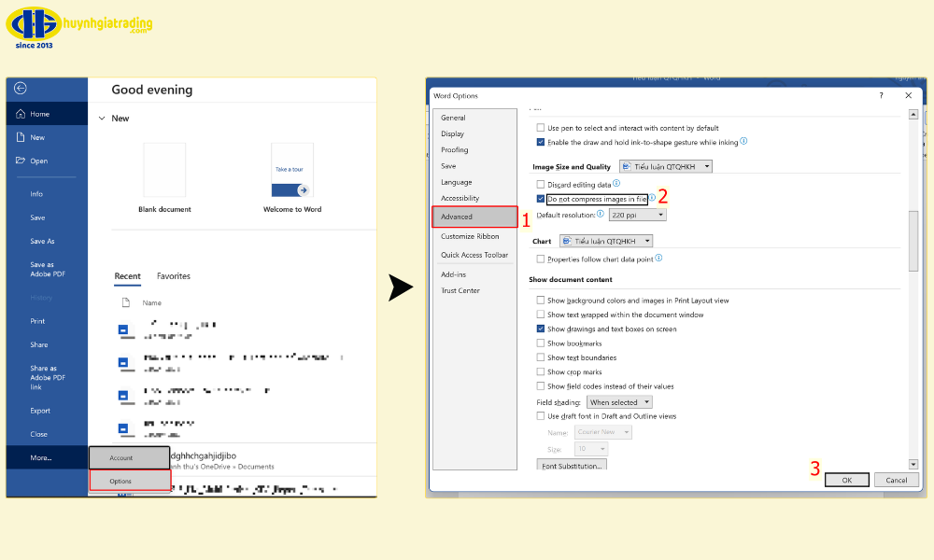934x560 pixels.
Task: Select Quick Access Toolbar category
Action: point(474,255)
